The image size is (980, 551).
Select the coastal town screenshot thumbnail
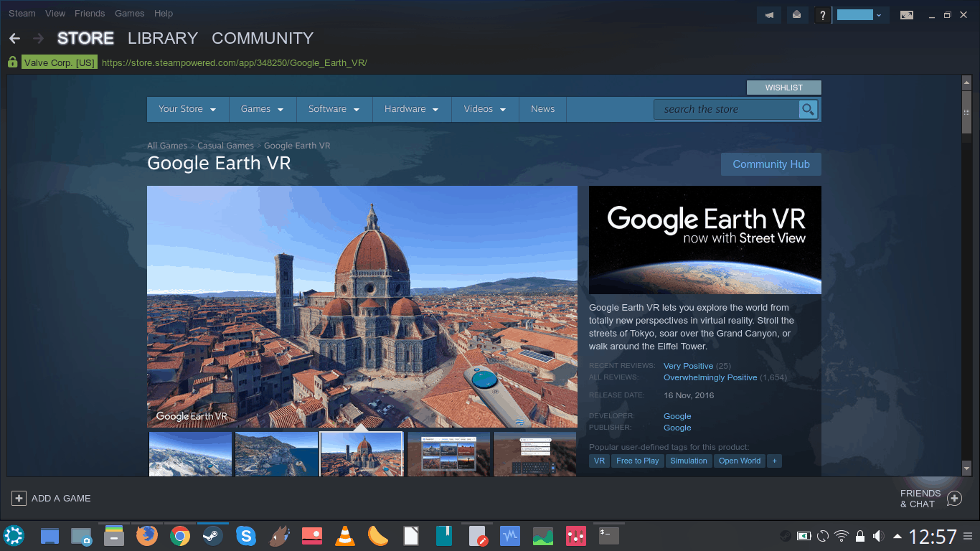(x=277, y=453)
